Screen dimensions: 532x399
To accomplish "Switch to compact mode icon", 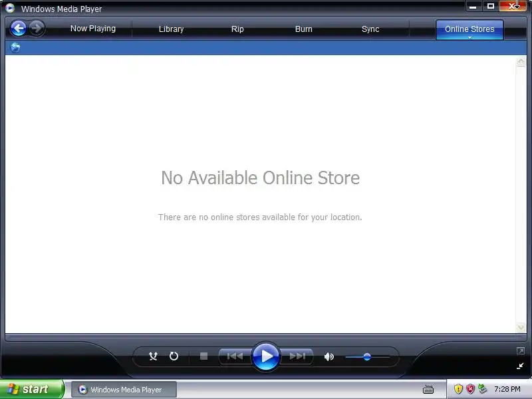I will point(520,366).
